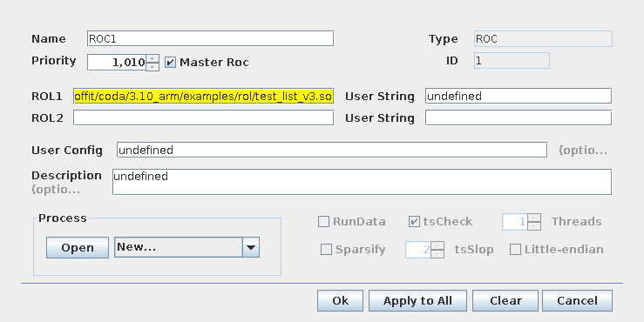Screen dimensions: 644x322
Task: Click the User Config field
Action: point(332,150)
